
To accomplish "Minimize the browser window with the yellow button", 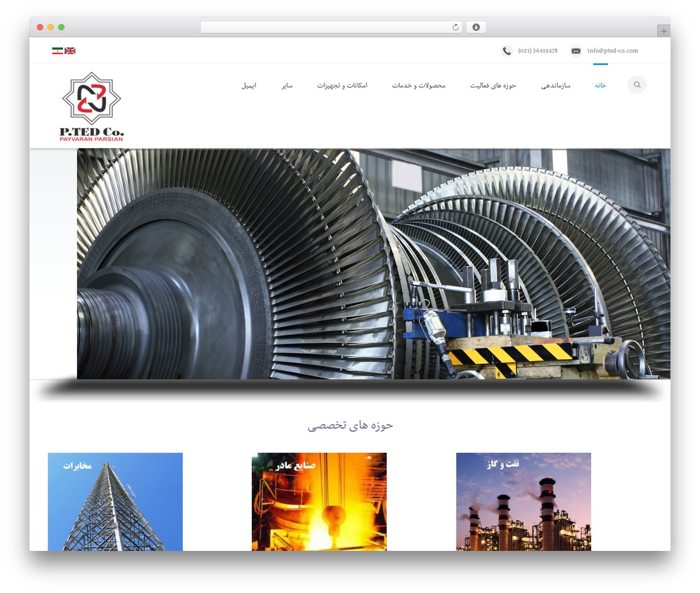I will (51, 27).
